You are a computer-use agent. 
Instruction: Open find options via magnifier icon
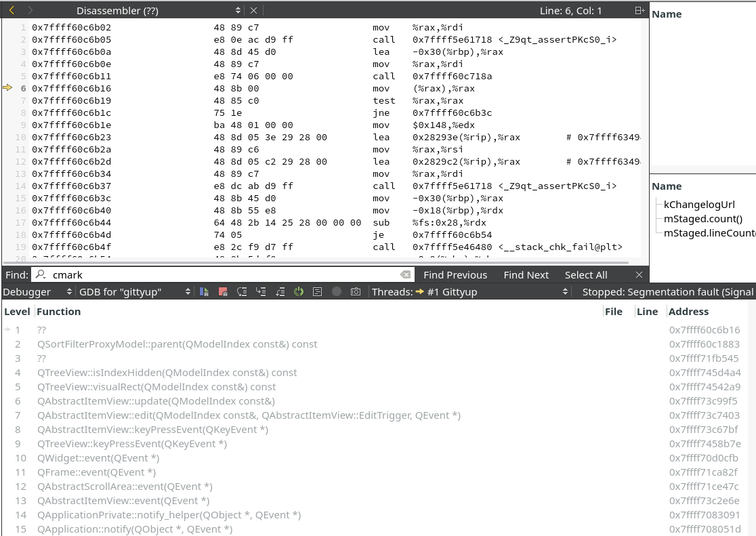pyautogui.click(x=41, y=274)
